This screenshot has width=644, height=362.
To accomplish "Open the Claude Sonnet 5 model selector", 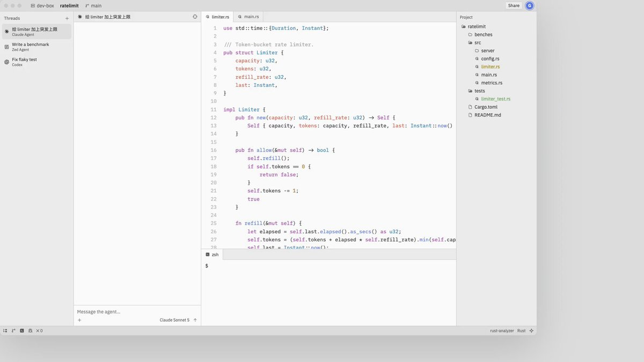I will (174, 320).
